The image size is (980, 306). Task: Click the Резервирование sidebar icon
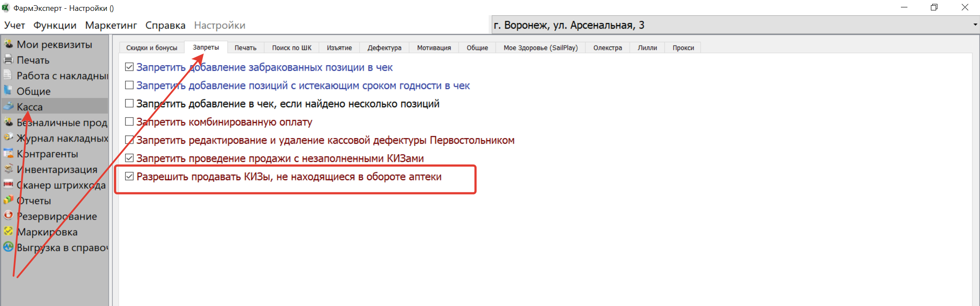(8, 216)
